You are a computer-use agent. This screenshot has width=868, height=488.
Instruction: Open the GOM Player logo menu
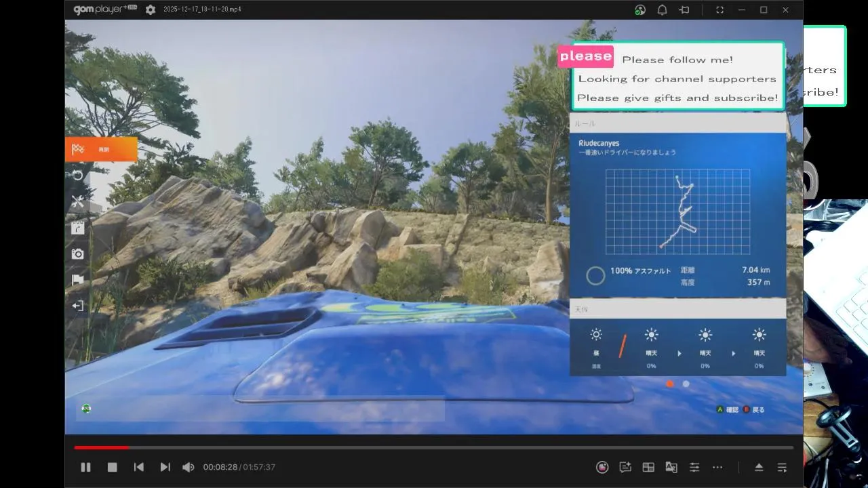point(105,9)
